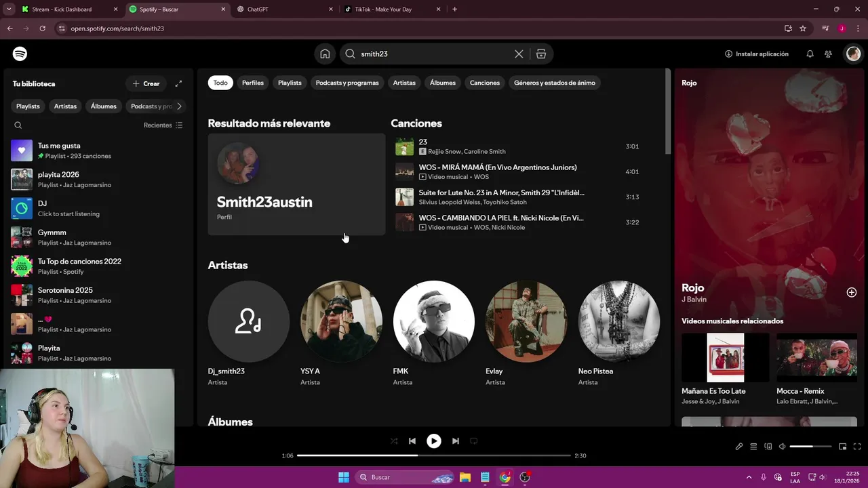Open playita 2026 playlist
Image resolution: width=868 pixels, height=488 pixels.
98,180
